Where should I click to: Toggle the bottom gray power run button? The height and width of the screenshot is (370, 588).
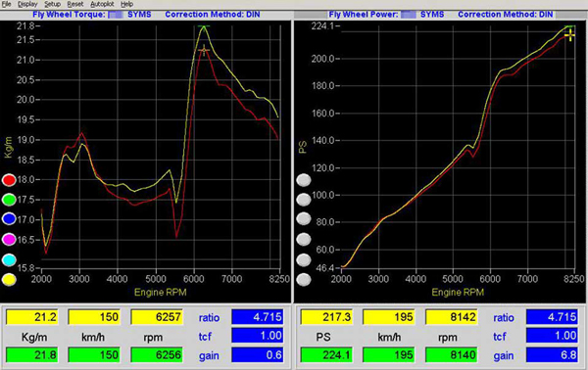pos(304,279)
